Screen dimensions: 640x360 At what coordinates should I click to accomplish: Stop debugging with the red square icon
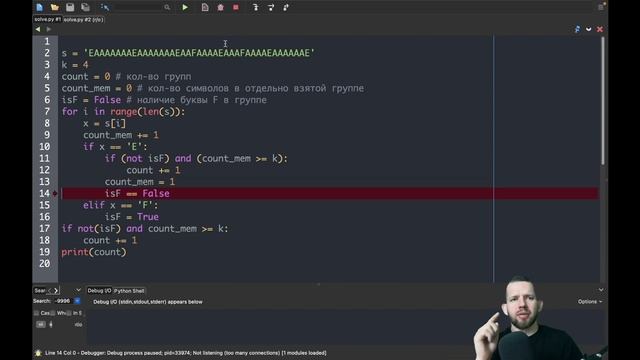click(236, 7)
